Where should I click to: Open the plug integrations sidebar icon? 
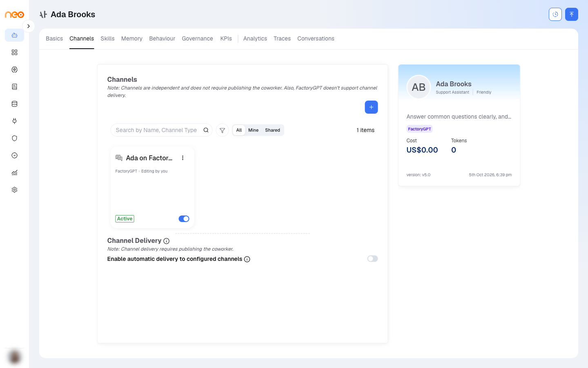14,121
